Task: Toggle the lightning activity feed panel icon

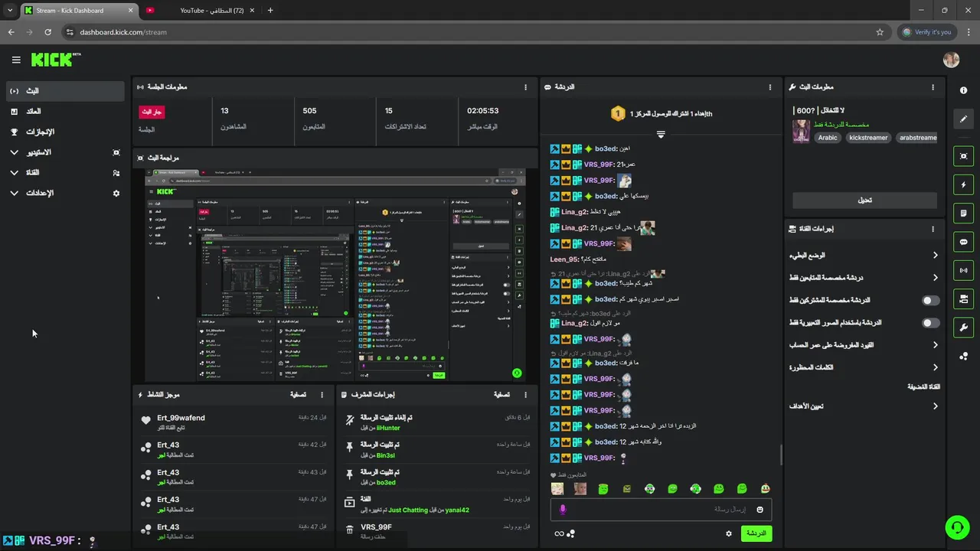Action: (x=963, y=184)
